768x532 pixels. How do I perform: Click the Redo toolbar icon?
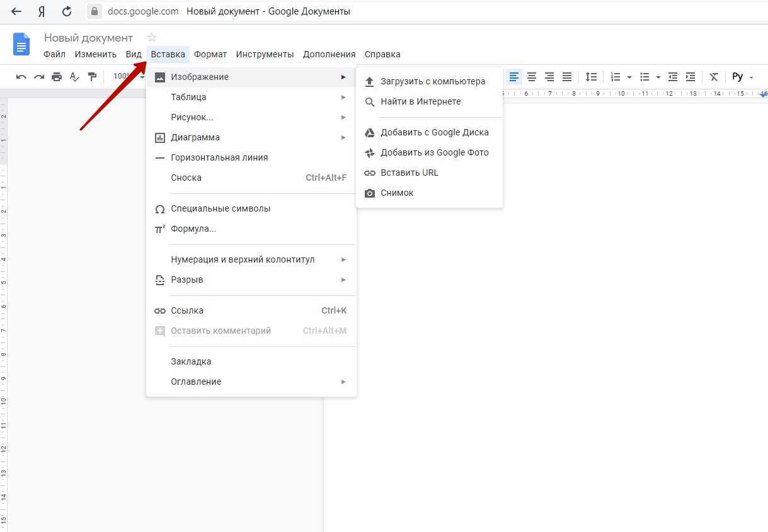tap(39, 77)
